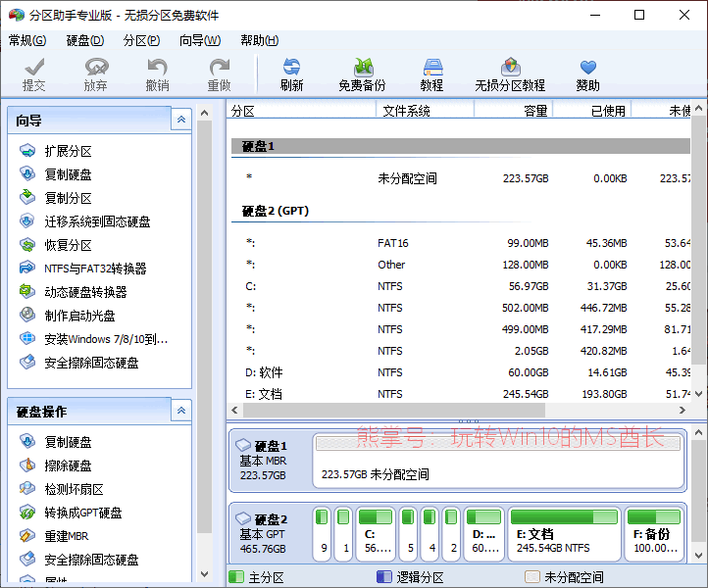
Task: Collapse the 硬盘操作 panel
Action: click(x=180, y=411)
